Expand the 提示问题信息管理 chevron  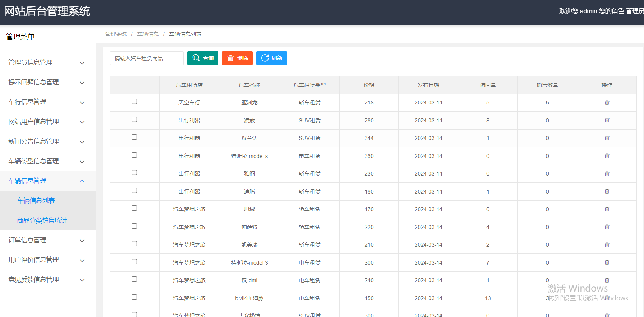pyautogui.click(x=82, y=83)
